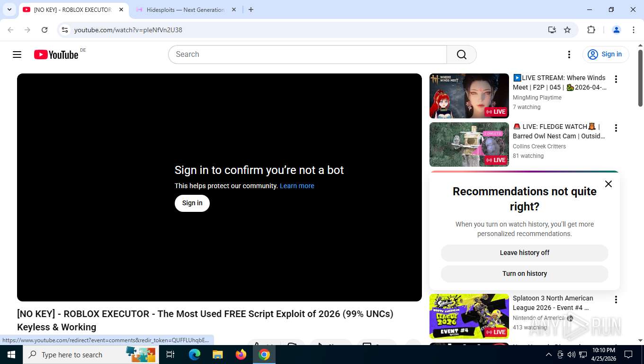This screenshot has height=364, width=644.
Task: Open a new browser tab
Action: [251, 9]
